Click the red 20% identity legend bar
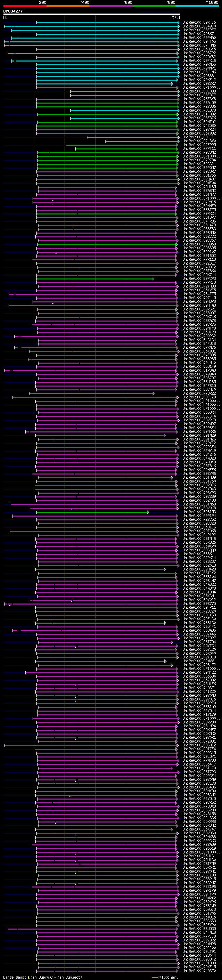 25,7
